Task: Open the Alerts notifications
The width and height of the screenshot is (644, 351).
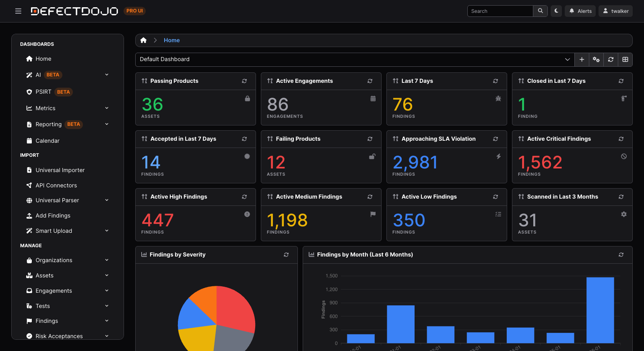Action: 580,11
